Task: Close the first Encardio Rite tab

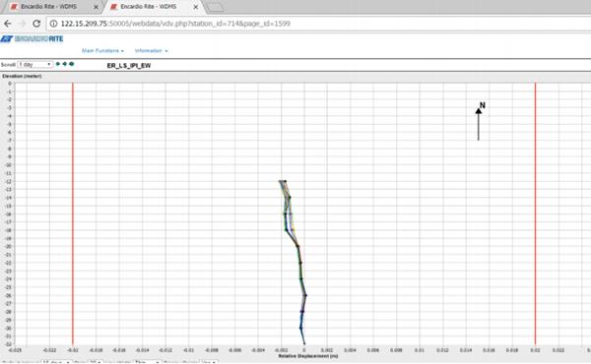Action: pyautogui.click(x=96, y=7)
